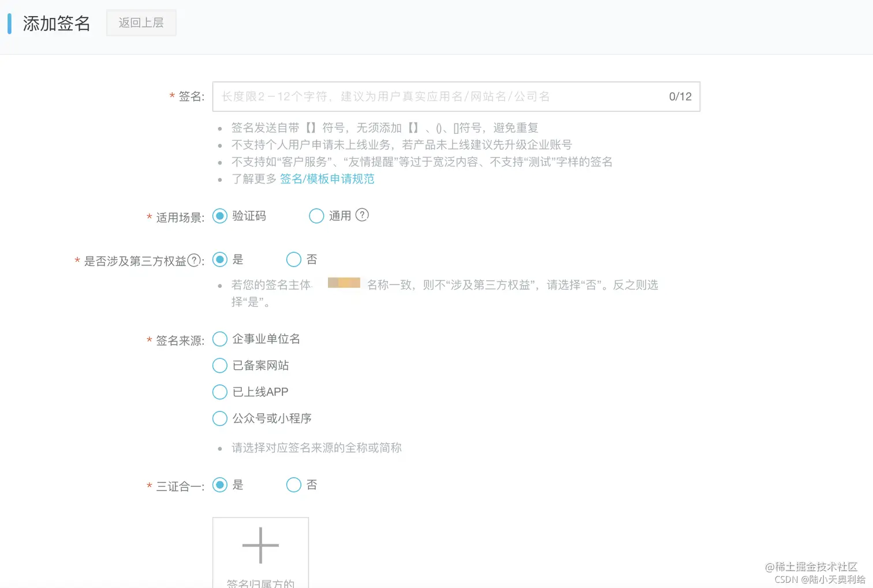Choose 是 for third-party rights involvement
The width and height of the screenshot is (873, 588).
[219, 259]
